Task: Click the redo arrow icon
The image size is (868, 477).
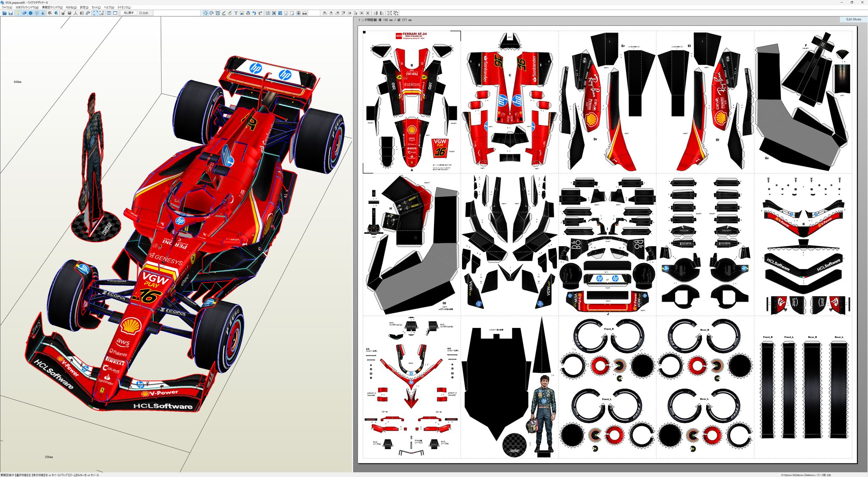Action: point(260,13)
